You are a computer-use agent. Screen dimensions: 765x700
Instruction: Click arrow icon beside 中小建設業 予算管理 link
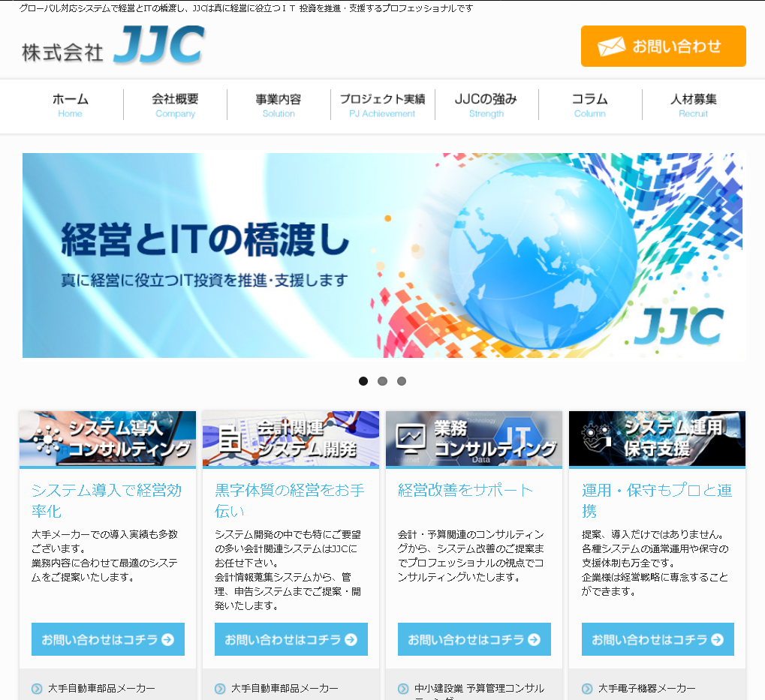coord(404,689)
